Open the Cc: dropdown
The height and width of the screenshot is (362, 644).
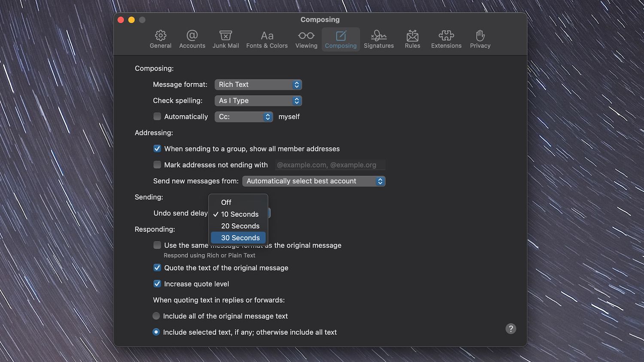243,117
